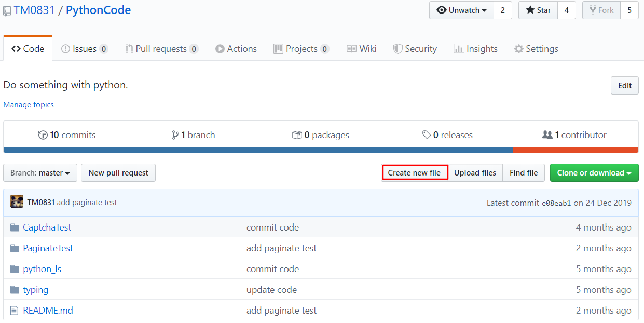Click the blue Python language bar segment
This screenshot has height=323, width=644.
click(258, 150)
